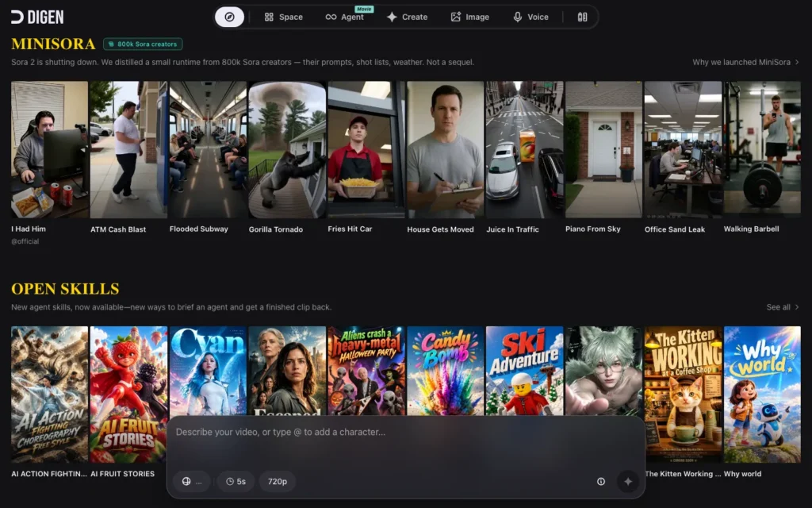Click the 800k Sora creators badge
This screenshot has height=508, width=812.
pyautogui.click(x=143, y=44)
